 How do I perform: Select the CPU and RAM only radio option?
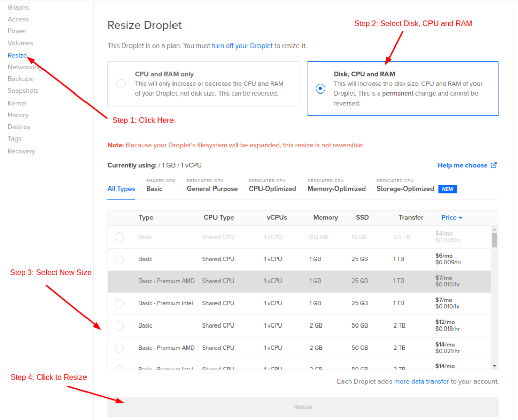click(x=121, y=83)
